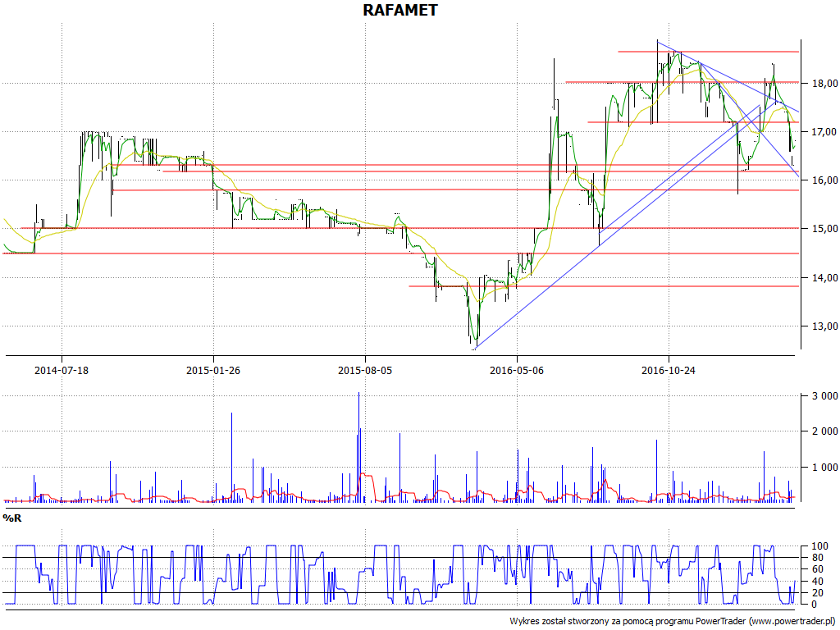Click the 40 level on %R axis
Viewport: 840px width, 630px height.
click(818, 582)
